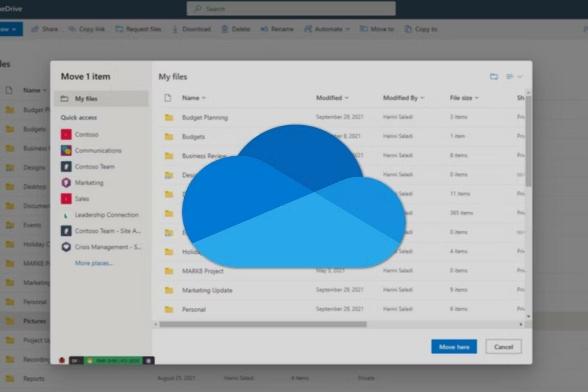Click the Rename toolbar icon
The height and width of the screenshot is (392, 588).
[x=265, y=29]
